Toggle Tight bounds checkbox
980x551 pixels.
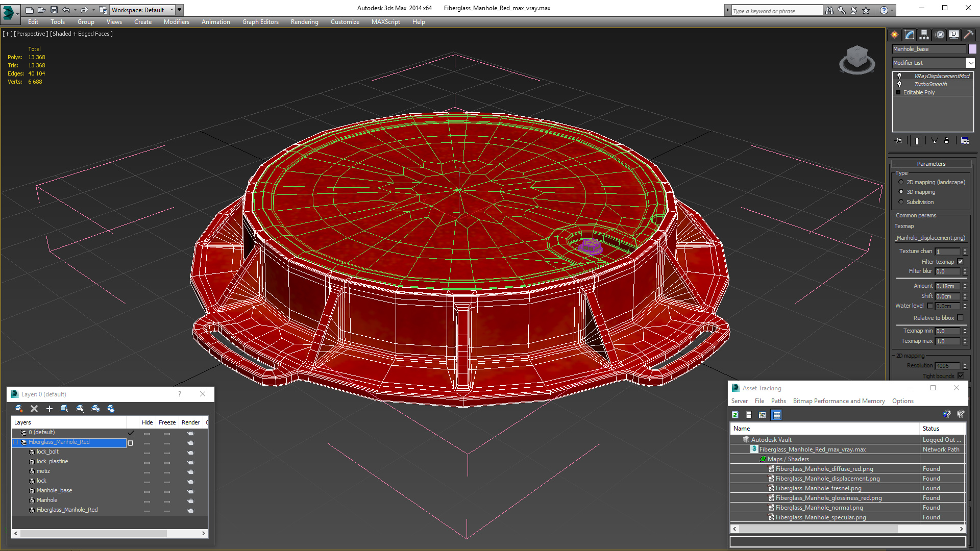(960, 376)
